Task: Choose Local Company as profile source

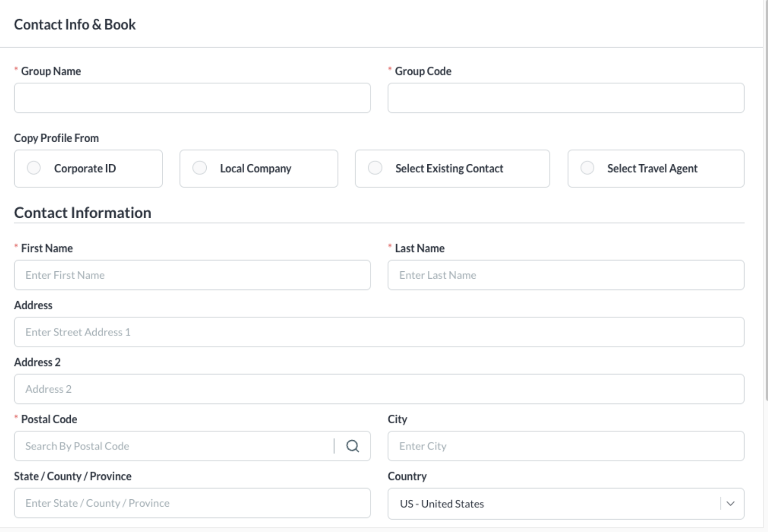Action: click(x=200, y=168)
